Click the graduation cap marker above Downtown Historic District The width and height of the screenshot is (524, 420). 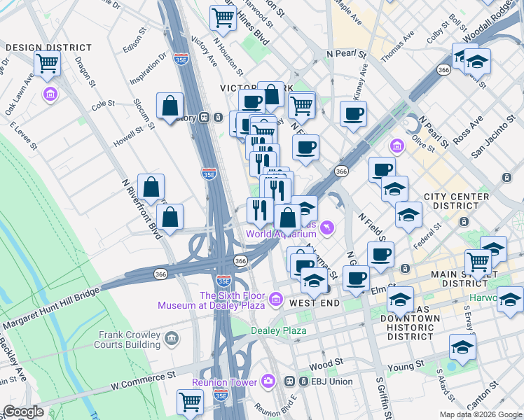pos(400,302)
